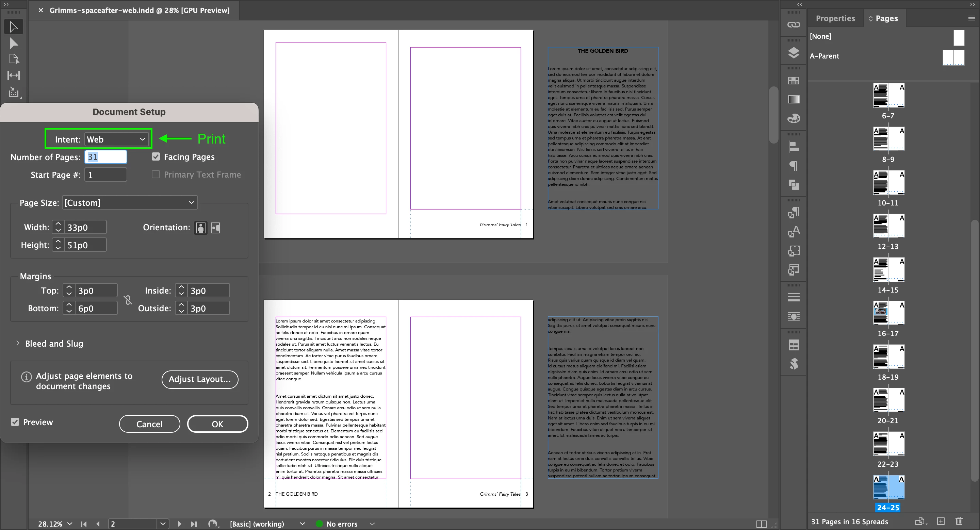Viewport: 980px width, 530px height.
Task: Delete selected pages with trash icon
Action: pyautogui.click(x=959, y=521)
